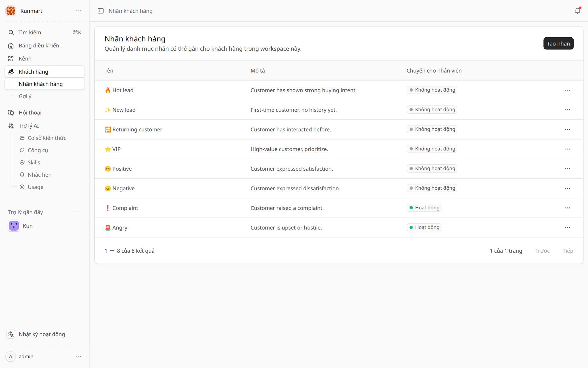Open Công cụ page
Image resolution: width=588 pixels, height=368 pixels.
click(x=38, y=150)
